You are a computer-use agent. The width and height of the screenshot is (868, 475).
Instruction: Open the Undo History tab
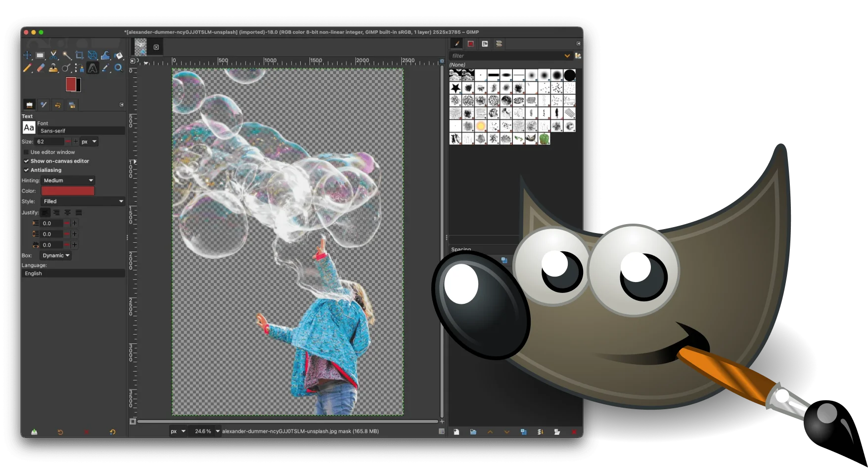coord(58,105)
